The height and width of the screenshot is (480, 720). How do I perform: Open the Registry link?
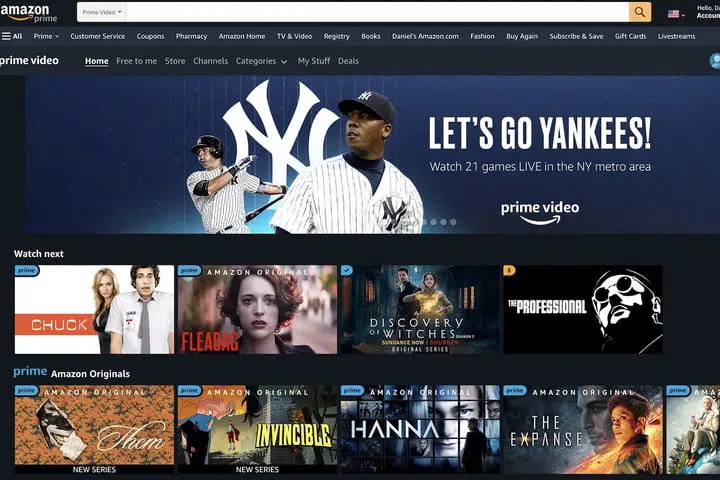pyautogui.click(x=336, y=36)
